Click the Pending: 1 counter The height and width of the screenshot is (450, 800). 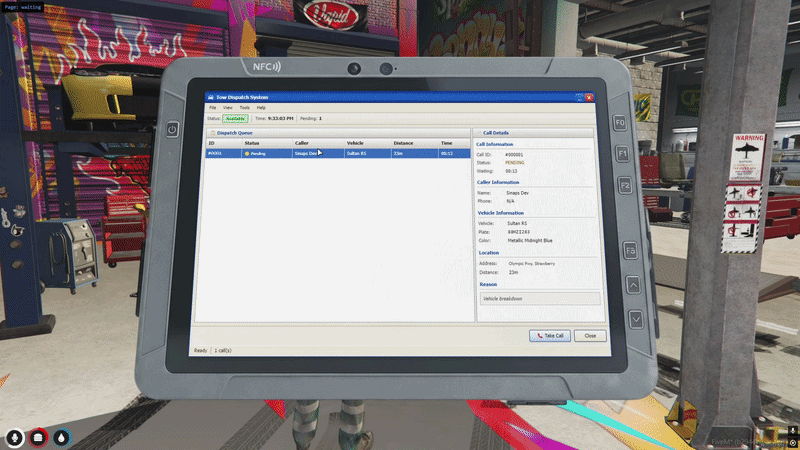[311, 118]
